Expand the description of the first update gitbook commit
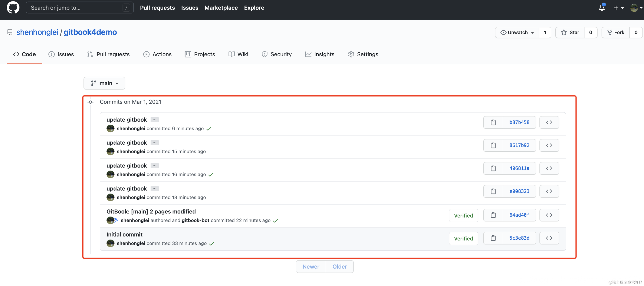This screenshot has height=286, width=644. point(154,120)
